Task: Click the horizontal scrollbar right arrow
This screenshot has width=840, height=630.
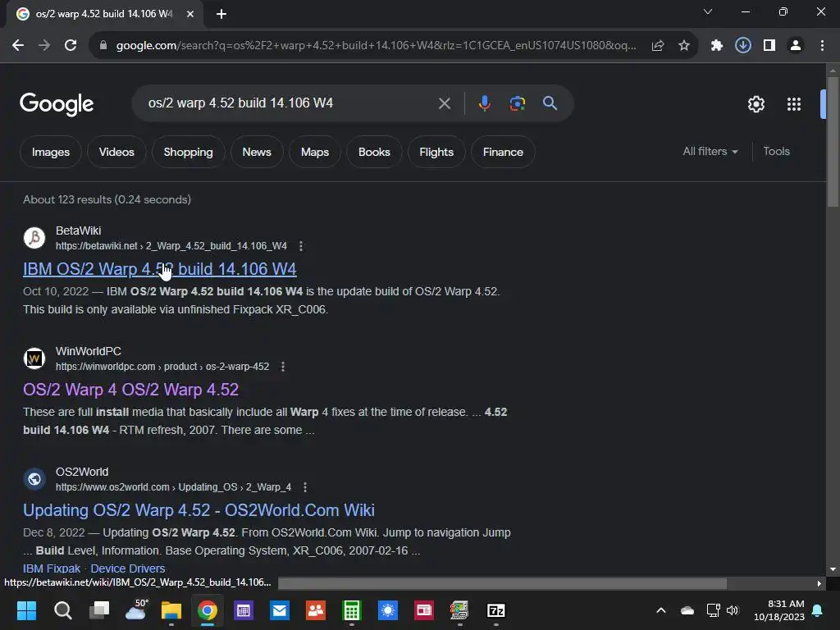Action: pyautogui.click(x=819, y=583)
